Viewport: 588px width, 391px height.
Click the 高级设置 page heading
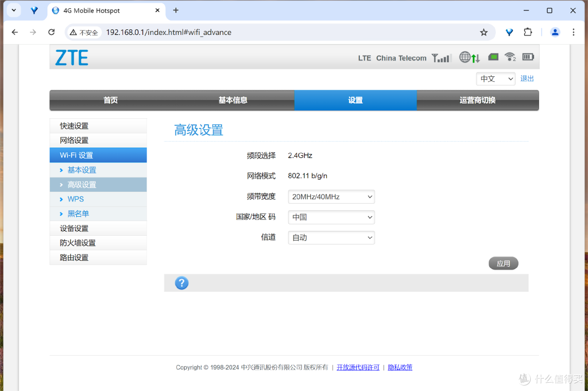[x=198, y=130]
